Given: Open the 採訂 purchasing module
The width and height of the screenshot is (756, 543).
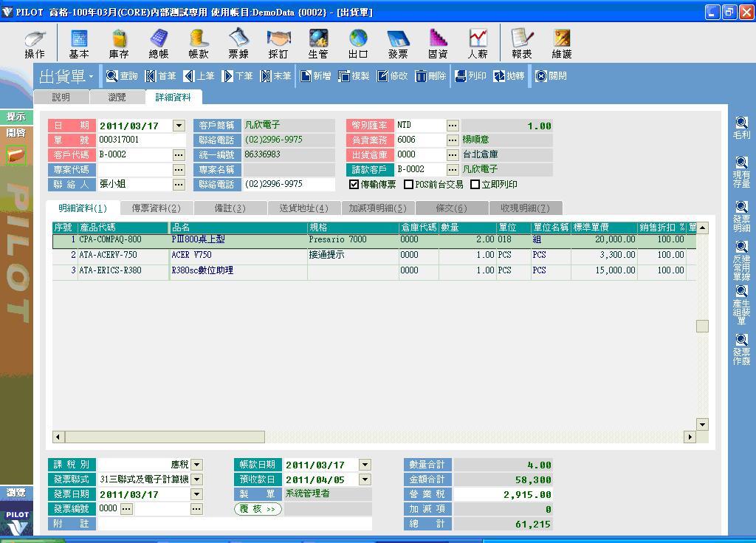Looking at the screenshot, I should [278, 44].
